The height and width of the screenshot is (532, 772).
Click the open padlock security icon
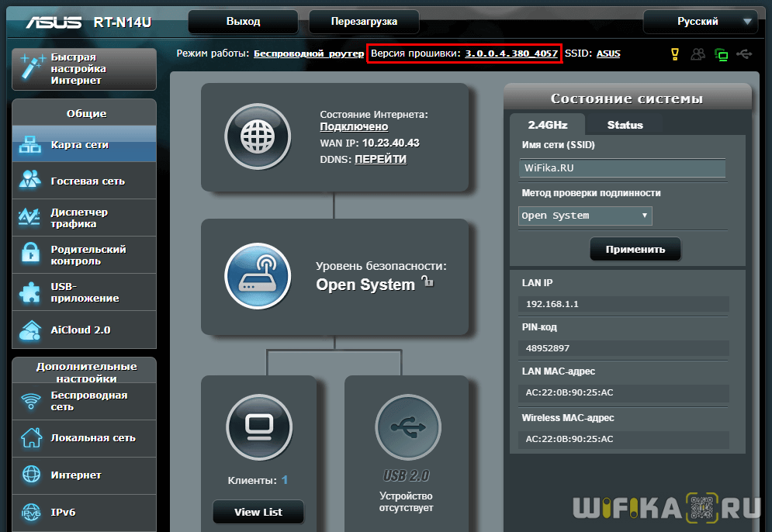click(427, 283)
